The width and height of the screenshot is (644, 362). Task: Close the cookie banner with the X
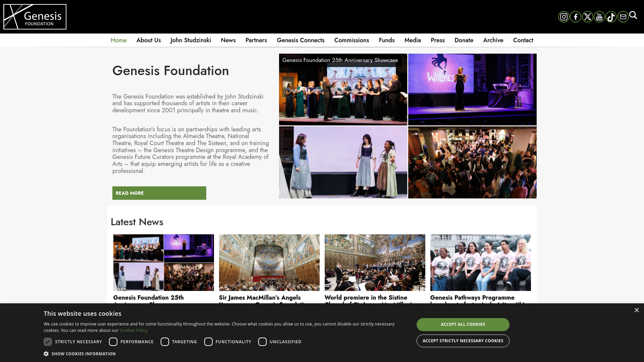(637, 310)
